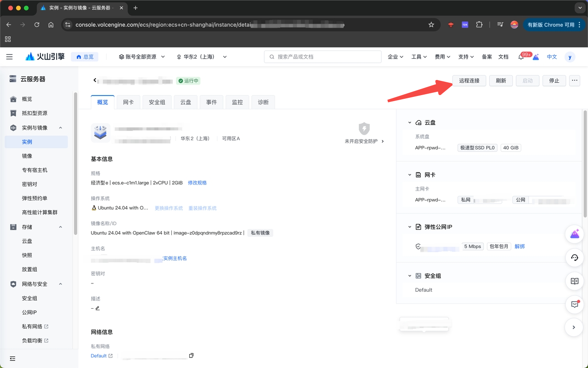This screenshot has width=588, height=368.
Task: Open the feedback message floating icon
Action: 574,304
